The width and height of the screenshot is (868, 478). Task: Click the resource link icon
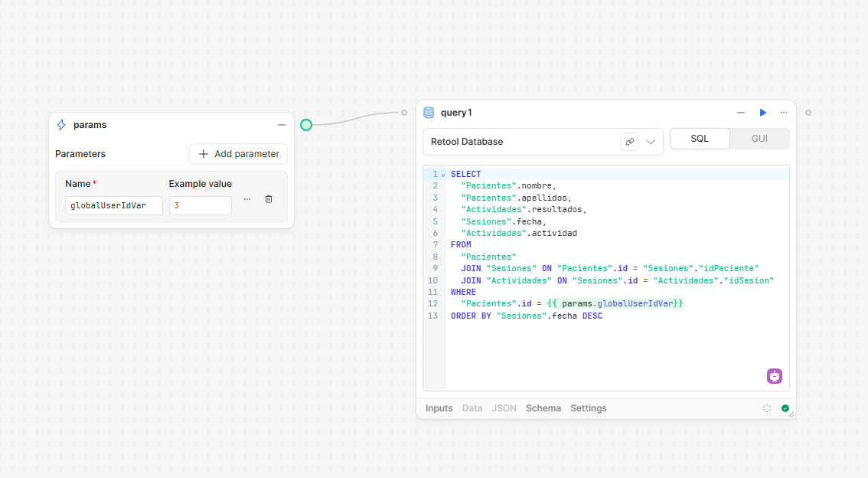point(630,142)
